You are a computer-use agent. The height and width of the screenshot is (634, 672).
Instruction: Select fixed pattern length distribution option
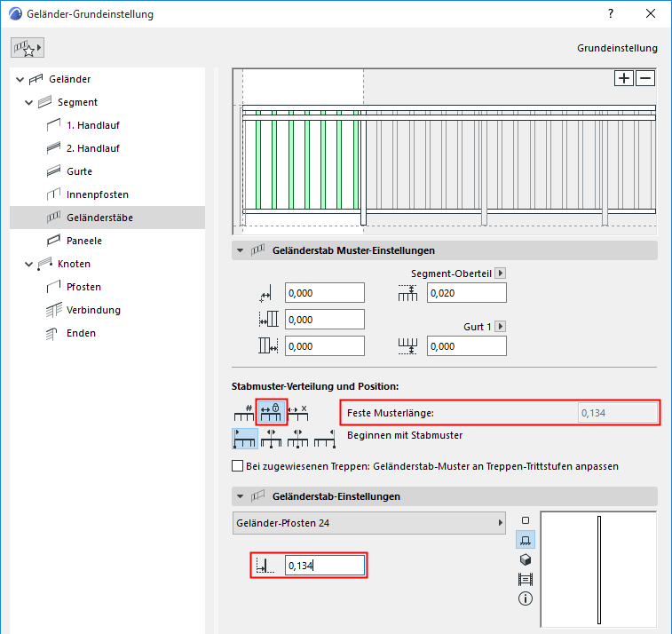(271, 412)
